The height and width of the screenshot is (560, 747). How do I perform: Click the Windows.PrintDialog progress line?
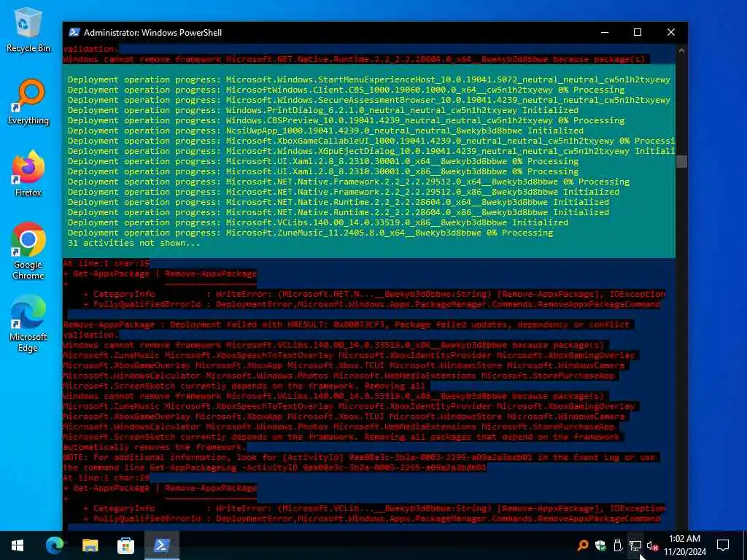click(x=323, y=110)
